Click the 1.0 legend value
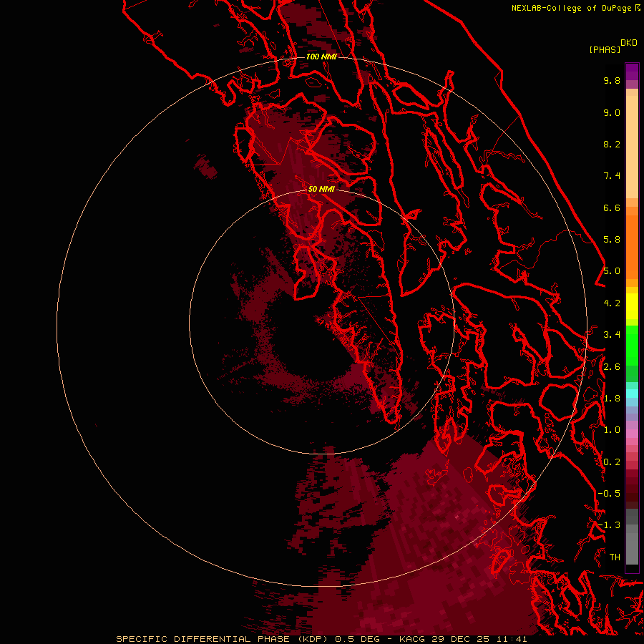 612,430
